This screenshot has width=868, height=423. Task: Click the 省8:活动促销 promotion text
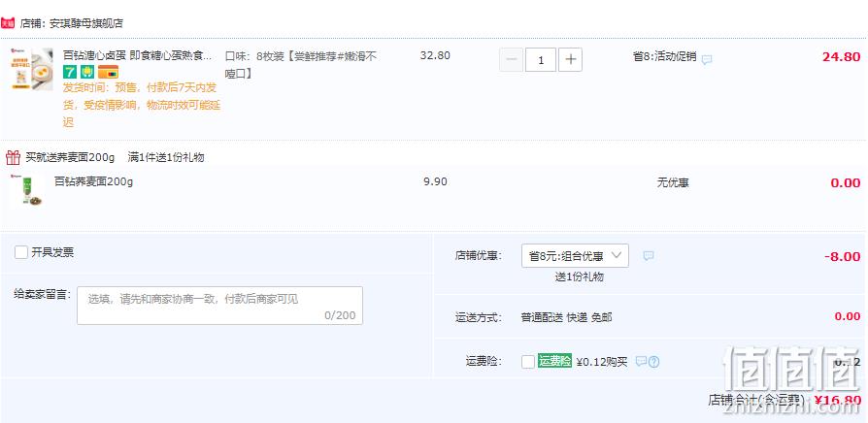665,57
